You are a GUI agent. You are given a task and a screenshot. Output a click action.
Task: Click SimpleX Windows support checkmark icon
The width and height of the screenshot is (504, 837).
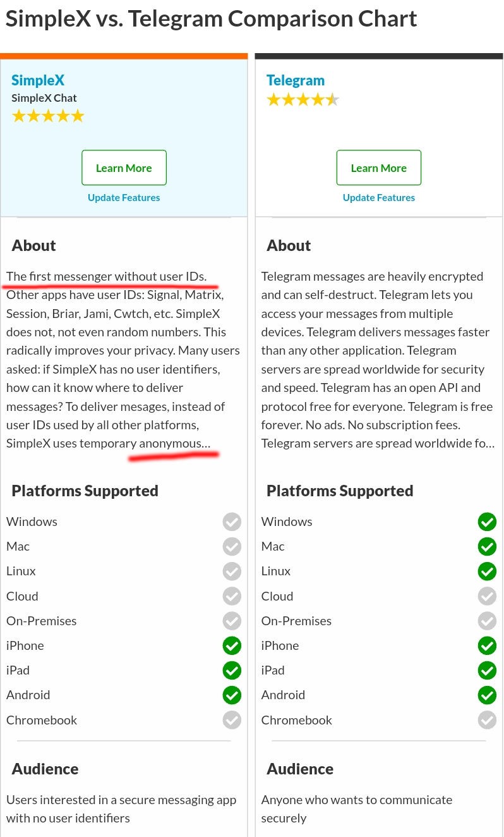[x=232, y=522]
